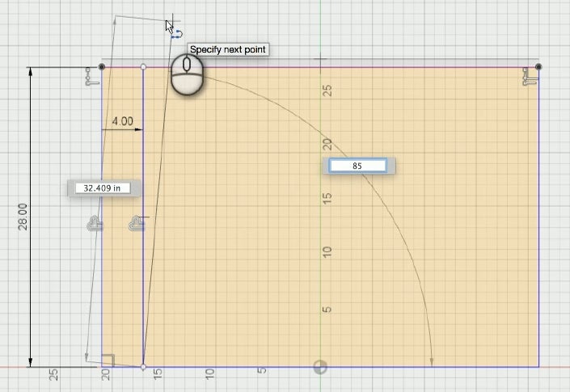570x392 pixels.
Task: Select the constraint icon at top-left corner
Action: click(x=92, y=77)
